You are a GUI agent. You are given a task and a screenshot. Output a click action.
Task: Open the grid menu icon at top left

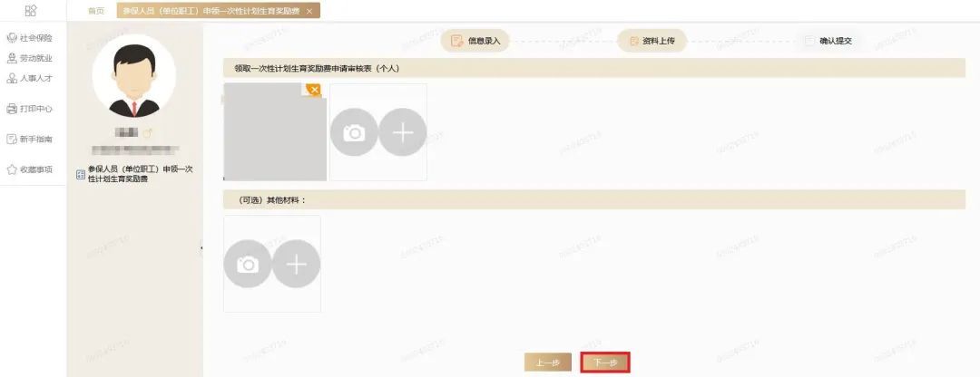point(30,11)
